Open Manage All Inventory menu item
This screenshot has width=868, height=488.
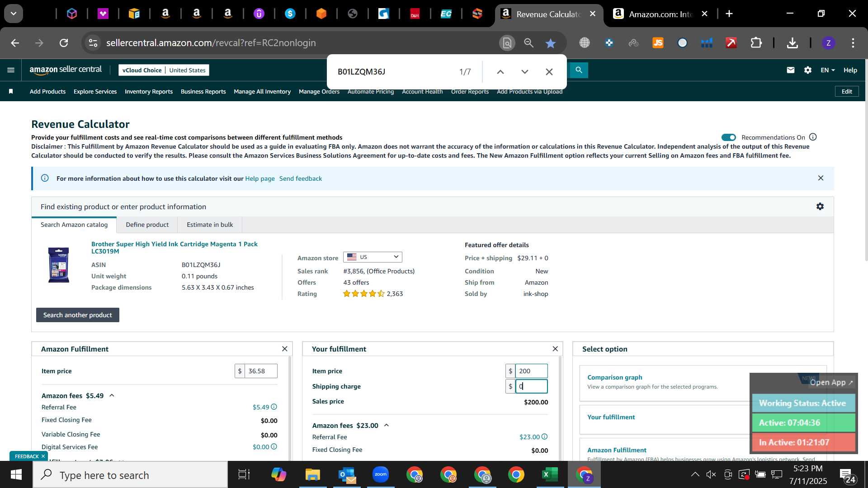tap(262, 91)
